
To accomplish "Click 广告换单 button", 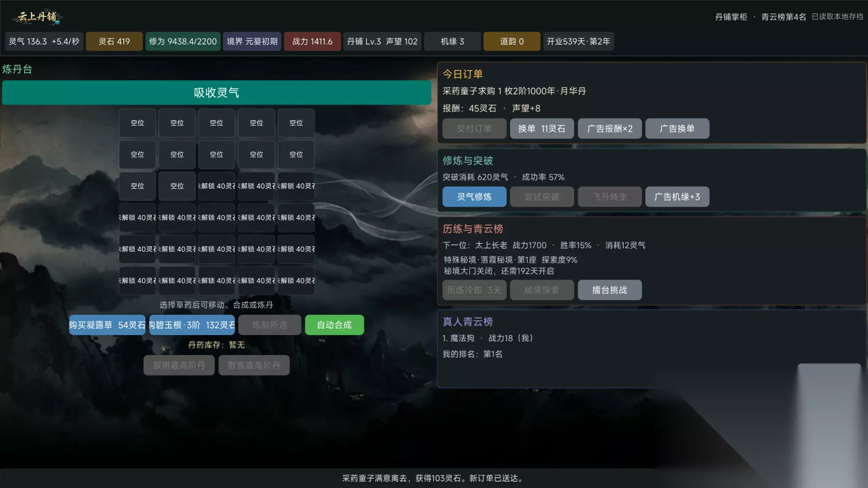I will [x=677, y=128].
